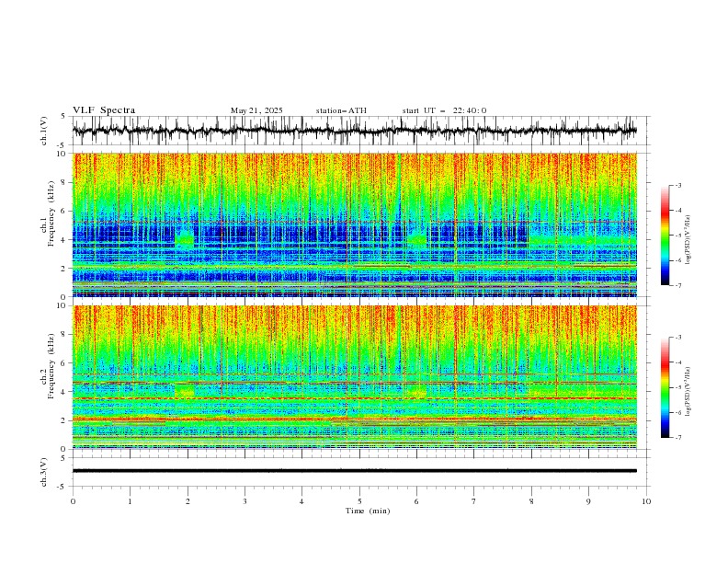Viewport: 728px width, 563px height.
Task: Click time axis tick label "9"
Action: pos(588,501)
